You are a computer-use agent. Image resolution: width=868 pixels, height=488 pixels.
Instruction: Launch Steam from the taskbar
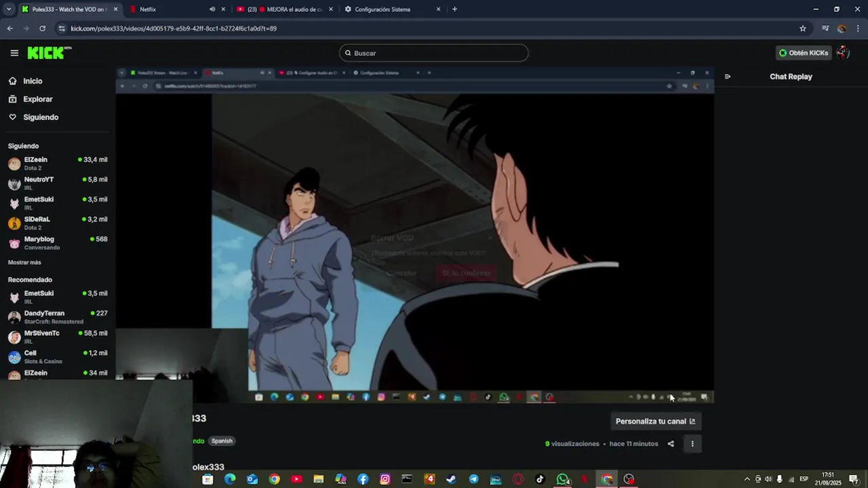[x=451, y=479]
